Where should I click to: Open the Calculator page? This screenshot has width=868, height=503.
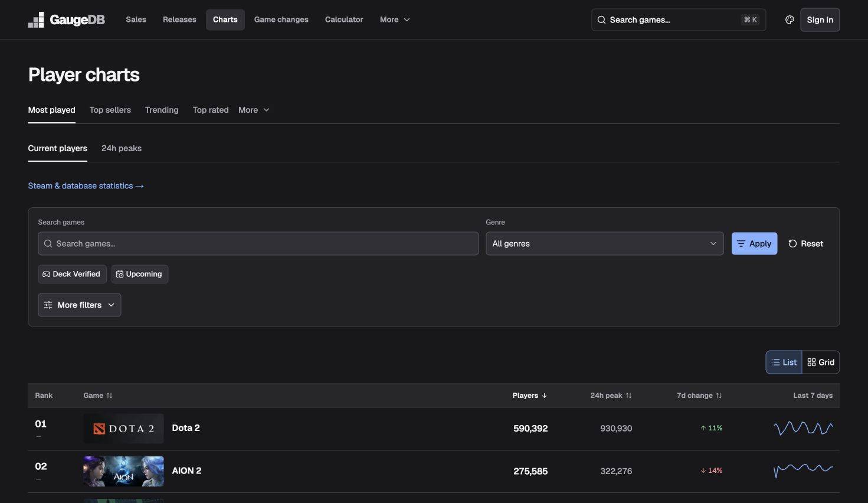click(344, 19)
